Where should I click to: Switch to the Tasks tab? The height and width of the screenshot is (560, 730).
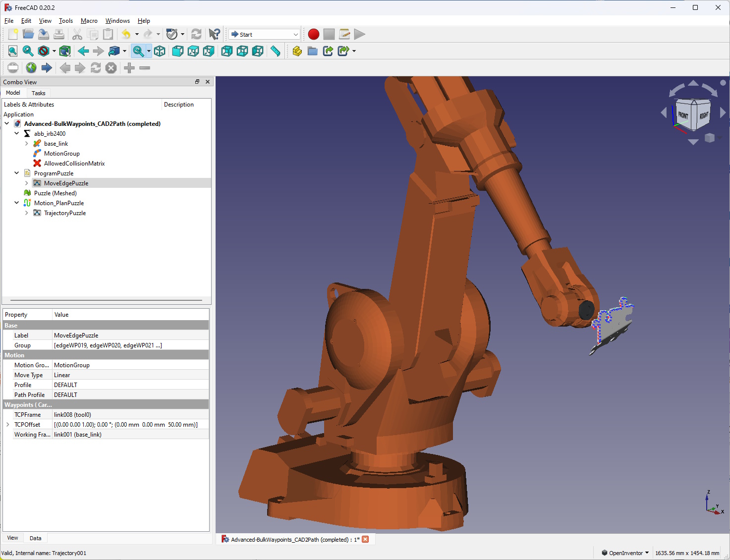tap(38, 93)
